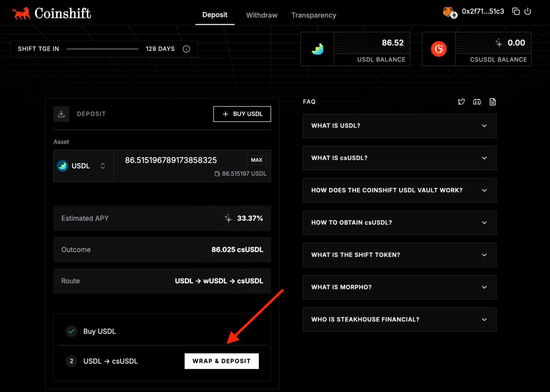Show info about SHIFT TGE countdown
Screen dimensions: 550x392
(186, 49)
